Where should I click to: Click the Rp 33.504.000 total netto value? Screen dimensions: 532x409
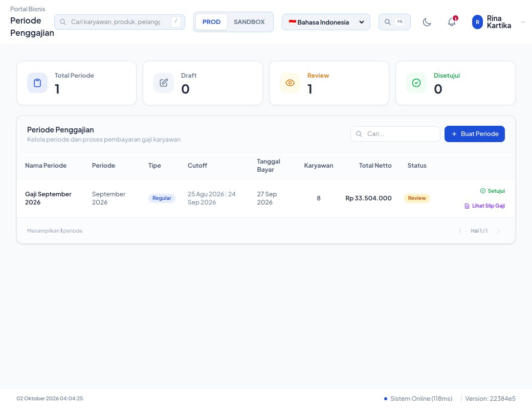coord(368,198)
